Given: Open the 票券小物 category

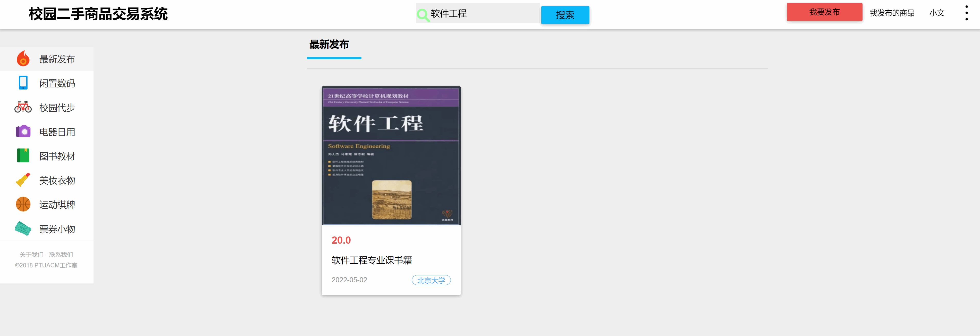Looking at the screenshot, I should pyautogui.click(x=47, y=229).
